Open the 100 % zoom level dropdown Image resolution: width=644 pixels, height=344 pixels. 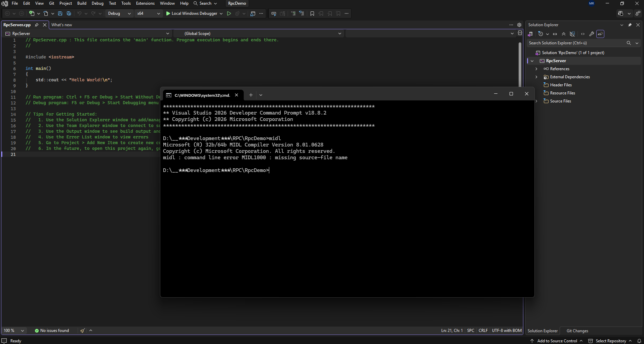(14, 331)
